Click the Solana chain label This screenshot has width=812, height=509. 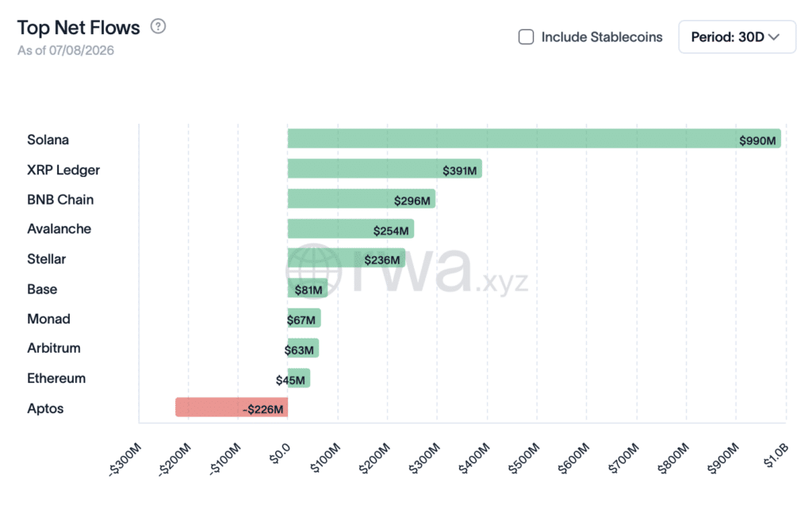coord(48,140)
